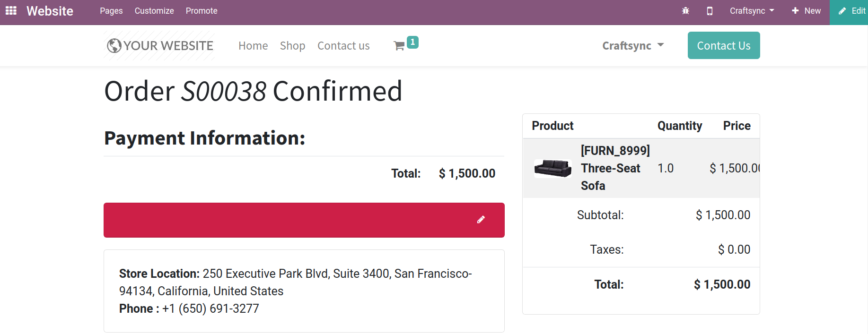Expand Craftsync dropdown in purple admin bar
The height and width of the screenshot is (334, 868).
tap(752, 11)
